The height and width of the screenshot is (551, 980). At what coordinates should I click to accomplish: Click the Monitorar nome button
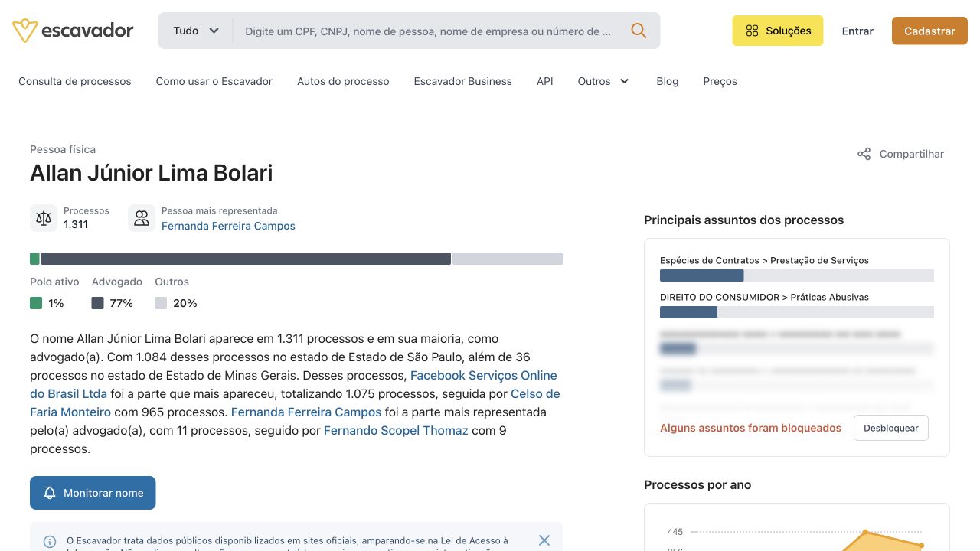(x=93, y=493)
